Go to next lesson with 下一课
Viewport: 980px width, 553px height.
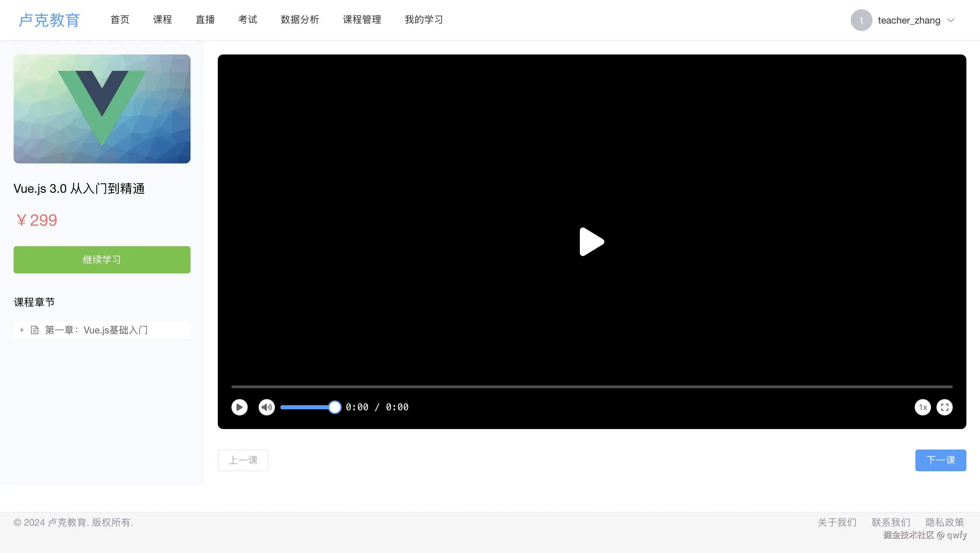941,460
